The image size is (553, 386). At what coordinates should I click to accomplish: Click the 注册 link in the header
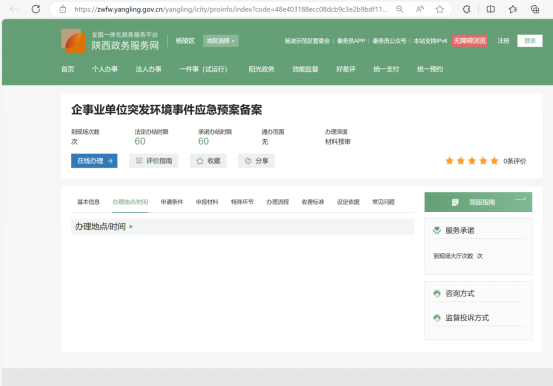click(503, 41)
